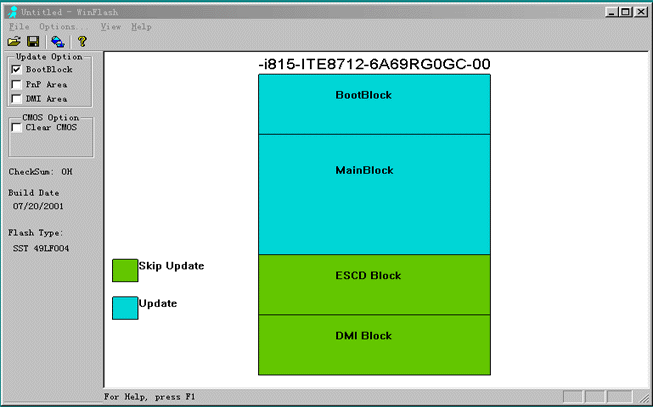Click the Save floppy disk toolbar icon
The image size is (653, 407).
point(33,41)
